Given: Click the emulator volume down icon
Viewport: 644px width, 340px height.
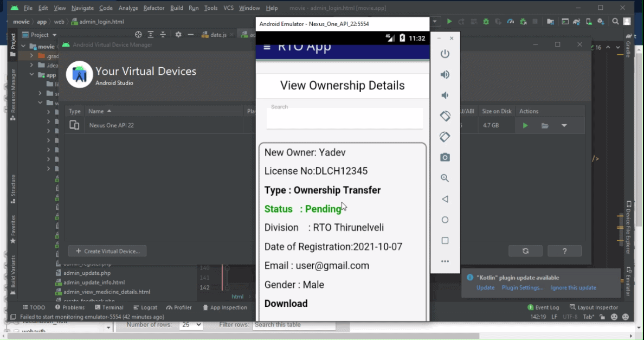Looking at the screenshot, I should pos(445,95).
